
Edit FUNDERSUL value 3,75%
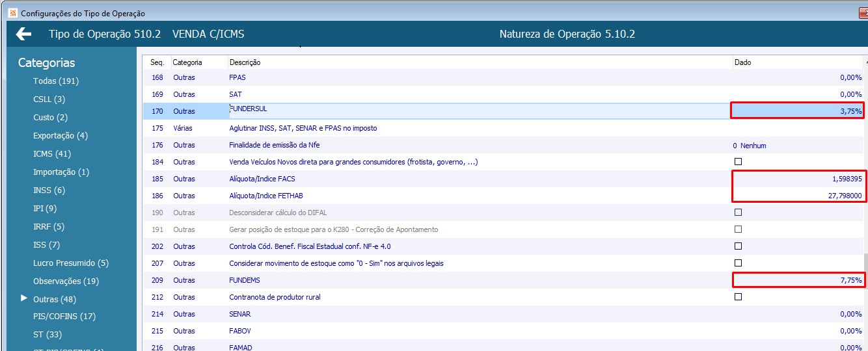[x=798, y=111]
